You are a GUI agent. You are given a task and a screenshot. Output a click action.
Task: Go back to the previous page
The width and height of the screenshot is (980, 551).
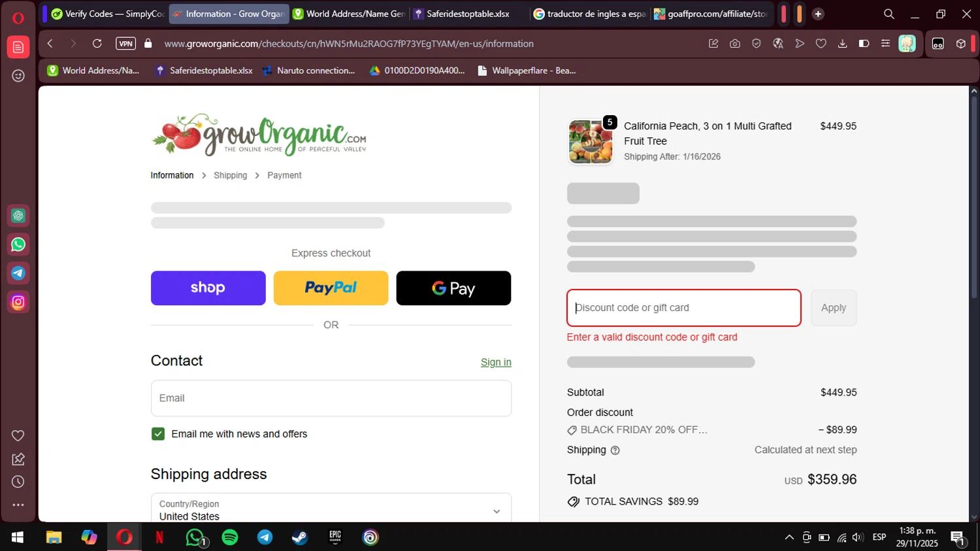[50, 44]
